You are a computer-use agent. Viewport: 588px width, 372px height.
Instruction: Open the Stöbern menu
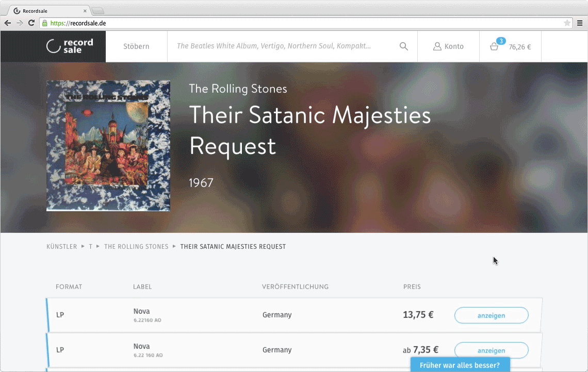pyautogui.click(x=136, y=46)
